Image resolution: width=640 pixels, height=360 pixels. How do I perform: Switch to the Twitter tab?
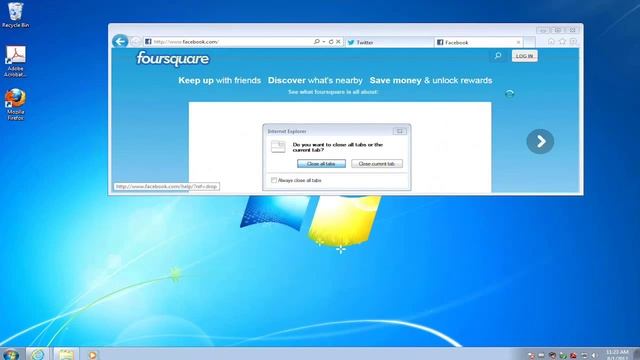(x=389, y=42)
